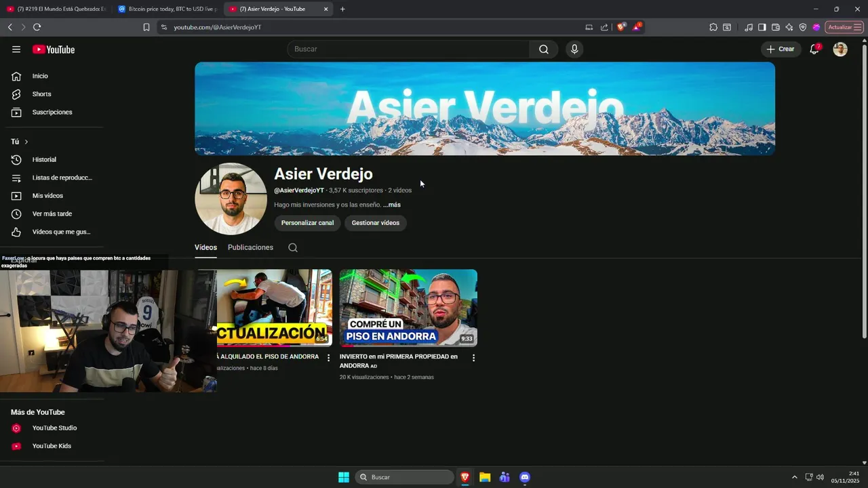Open options menu for Andorra property video

473,358
